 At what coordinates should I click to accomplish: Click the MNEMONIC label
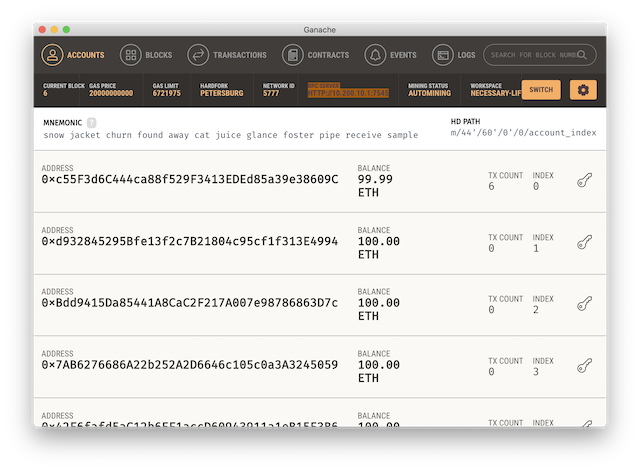(62, 123)
